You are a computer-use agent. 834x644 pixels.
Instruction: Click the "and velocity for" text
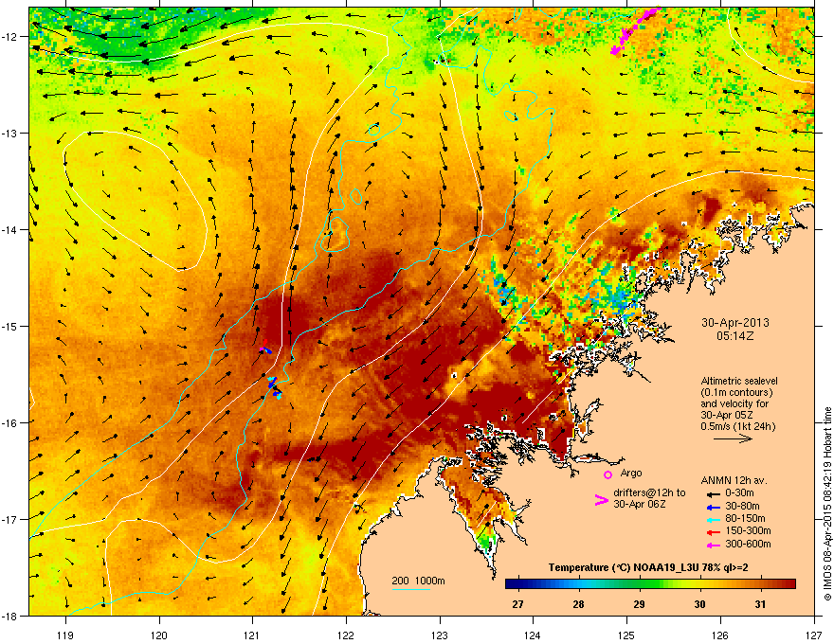tap(734, 403)
